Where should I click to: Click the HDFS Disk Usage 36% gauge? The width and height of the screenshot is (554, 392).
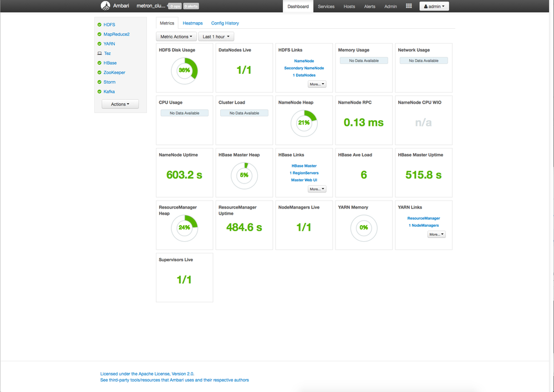pos(184,70)
